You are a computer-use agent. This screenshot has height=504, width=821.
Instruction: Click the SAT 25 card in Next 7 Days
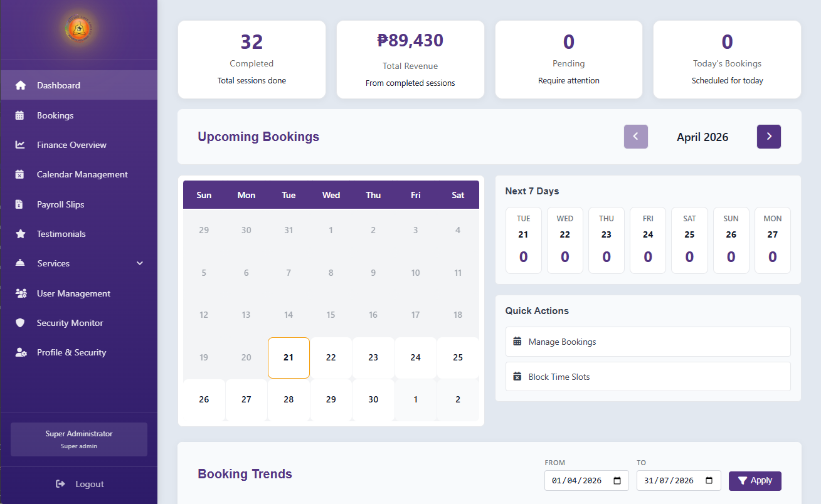tap(689, 241)
